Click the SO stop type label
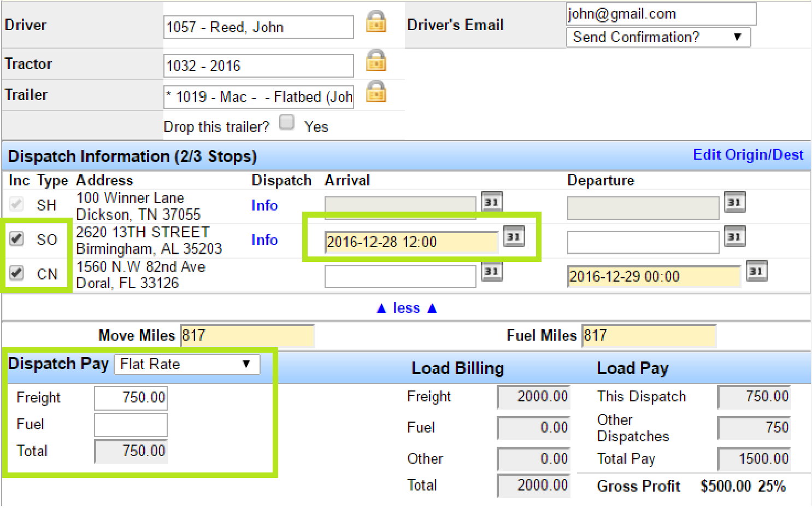812x508 pixels. [47, 240]
